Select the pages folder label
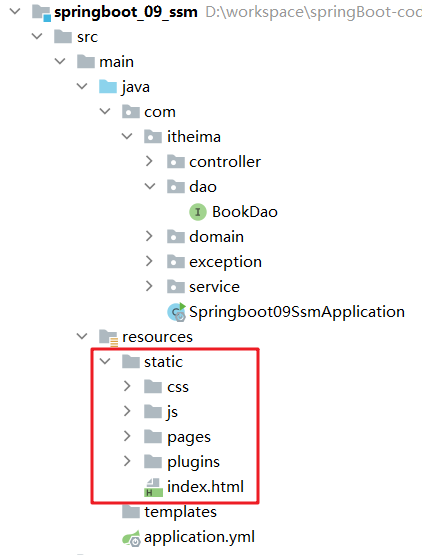 pos(189,438)
